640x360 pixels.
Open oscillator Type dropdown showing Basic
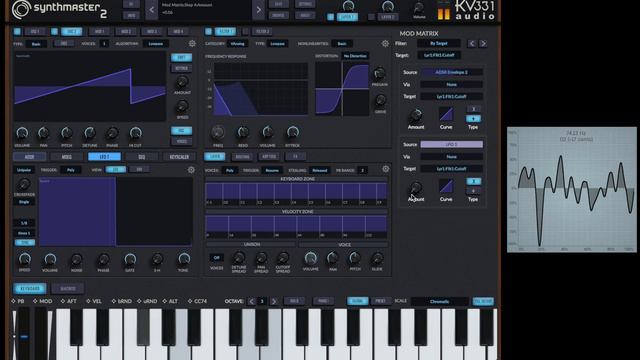point(36,44)
